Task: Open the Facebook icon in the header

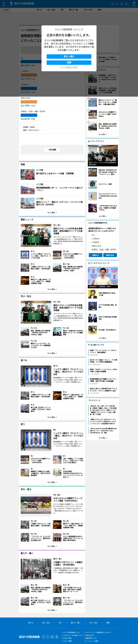Action: (112, 4)
